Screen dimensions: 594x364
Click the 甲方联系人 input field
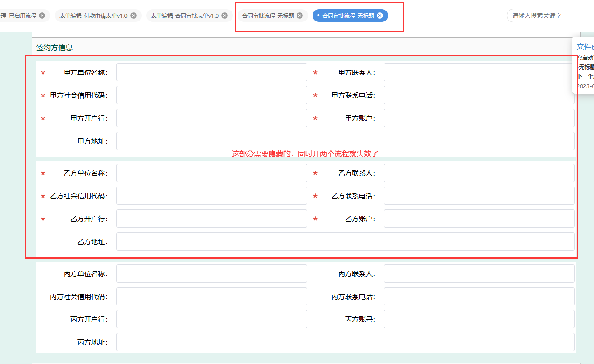coord(479,72)
